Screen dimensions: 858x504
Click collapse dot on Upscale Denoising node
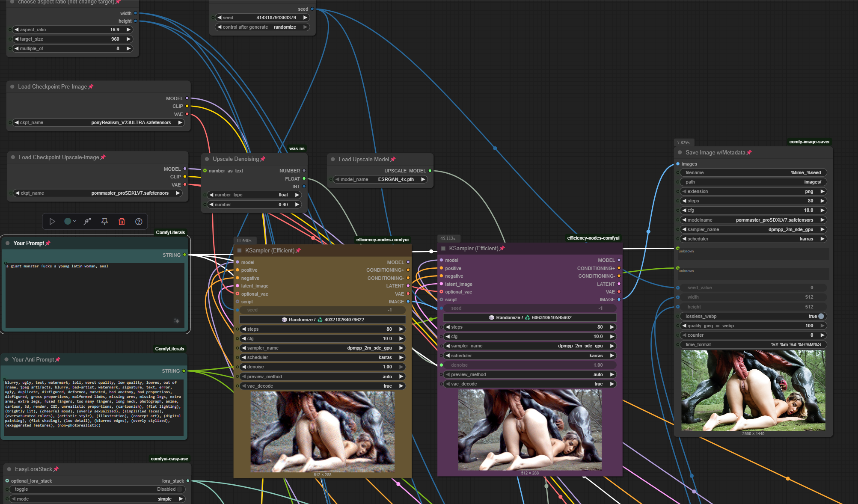pyautogui.click(x=207, y=159)
